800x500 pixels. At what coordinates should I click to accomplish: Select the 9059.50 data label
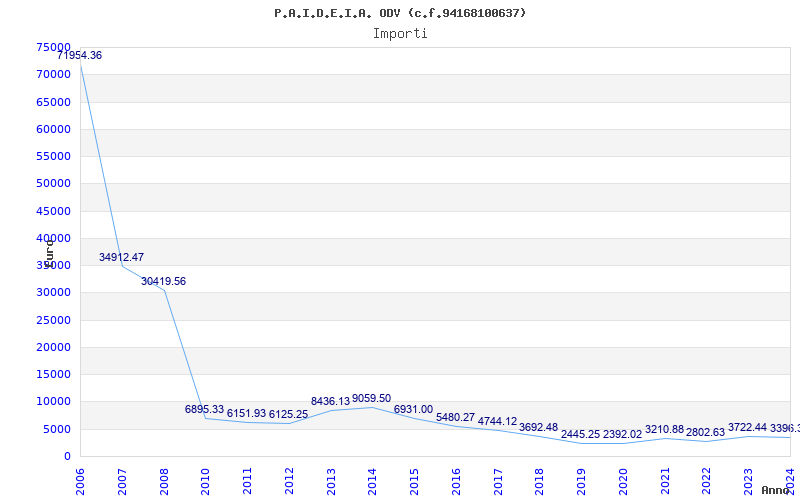click(x=371, y=398)
